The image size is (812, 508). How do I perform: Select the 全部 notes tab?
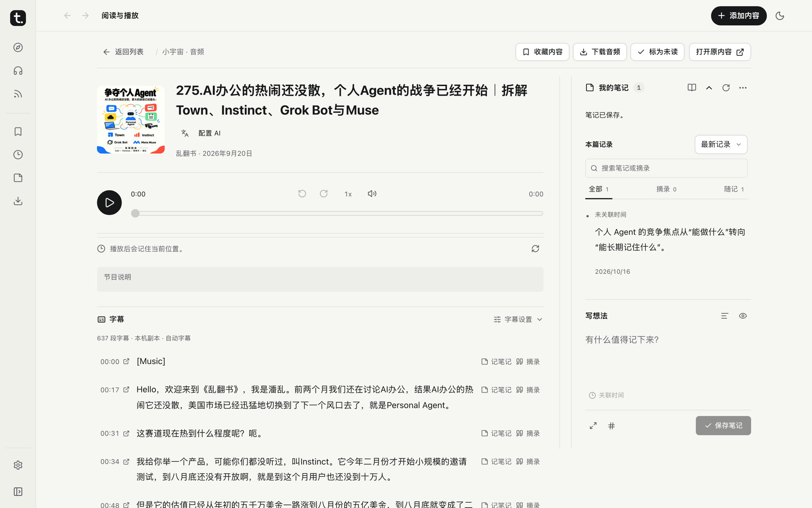pos(598,189)
